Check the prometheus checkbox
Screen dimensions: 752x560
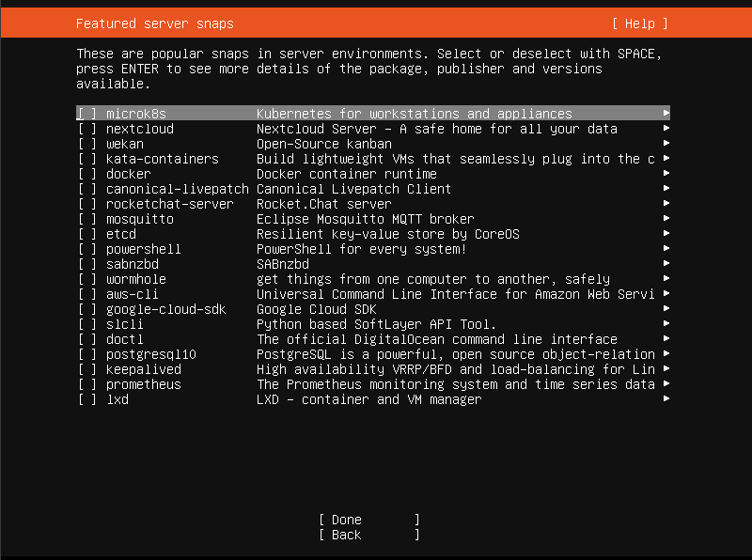(87, 384)
